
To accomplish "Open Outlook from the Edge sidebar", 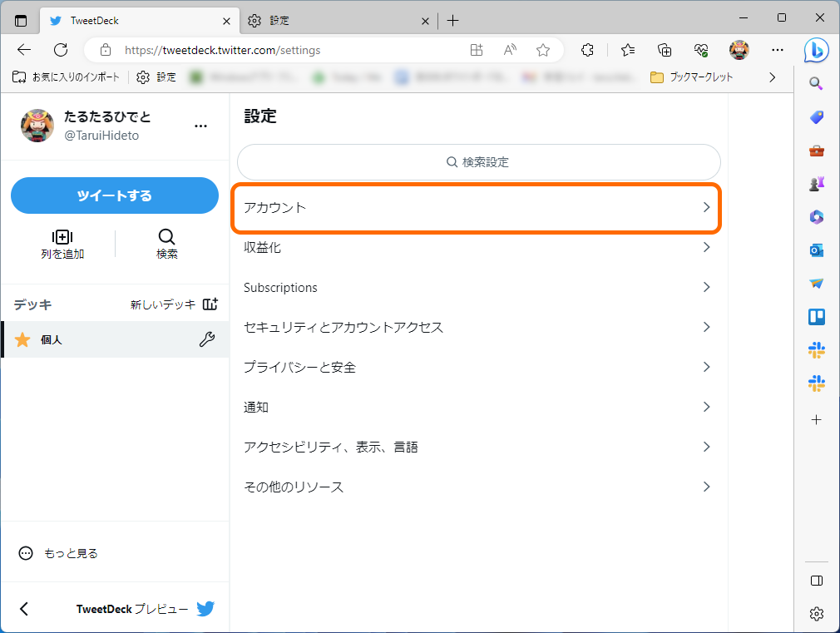I will pos(816,250).
